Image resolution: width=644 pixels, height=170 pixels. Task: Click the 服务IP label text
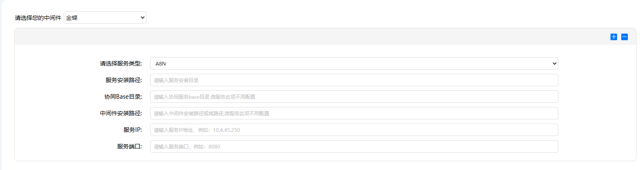pyautogui.click(x=132, y=130)
